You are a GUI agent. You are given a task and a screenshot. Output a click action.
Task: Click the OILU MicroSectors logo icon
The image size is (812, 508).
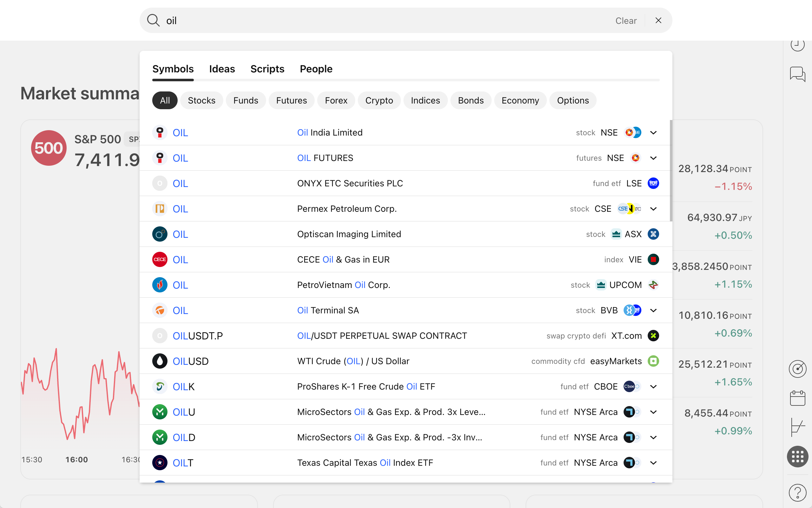click(160, 412)
